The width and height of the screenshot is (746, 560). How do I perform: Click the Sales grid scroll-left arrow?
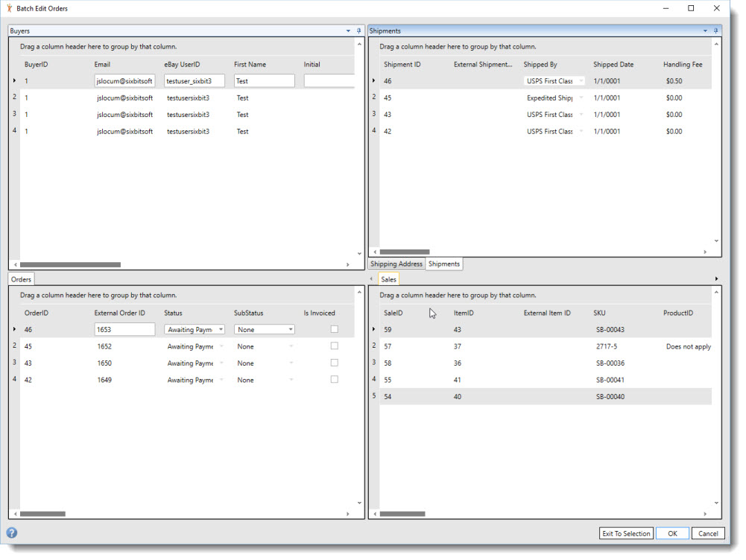point(376,514)
